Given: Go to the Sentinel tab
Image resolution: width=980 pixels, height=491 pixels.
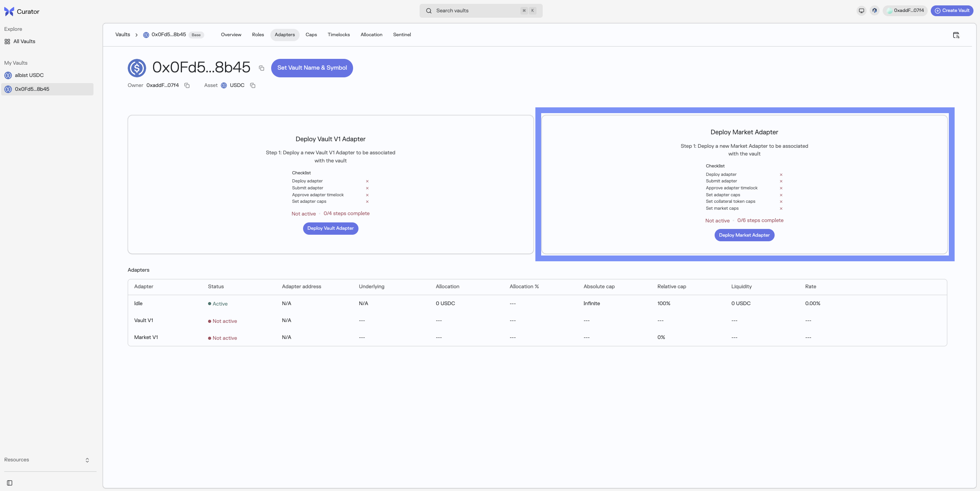Looking at the screenshot, I should (x=402, y=35).
